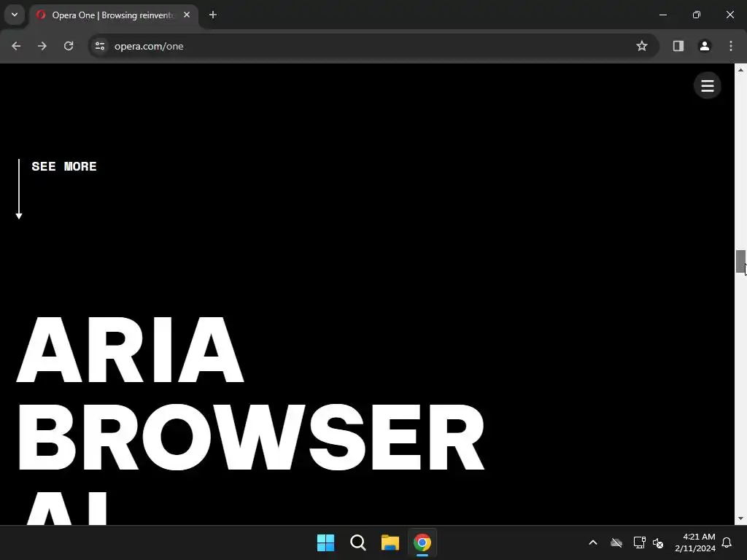Show hidden system tray icons

(593, 542)
